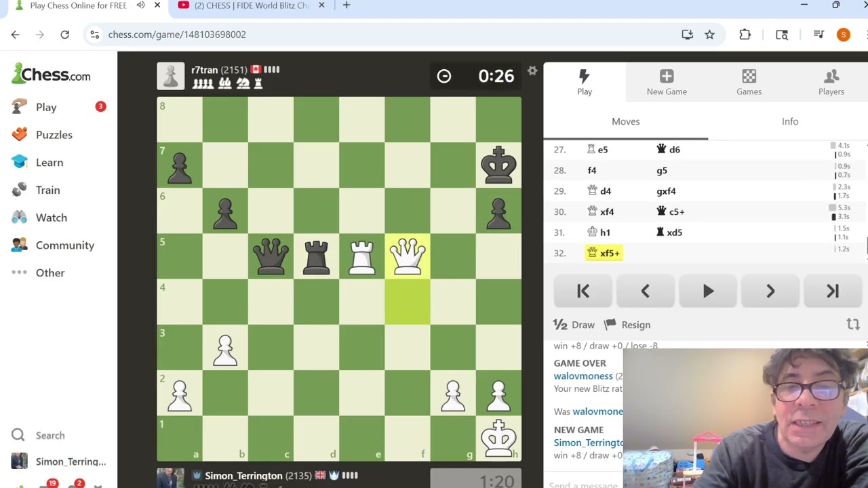Go back in browser history
The image size is (868, 488).
pyautogui.click(x=16, y=35)
